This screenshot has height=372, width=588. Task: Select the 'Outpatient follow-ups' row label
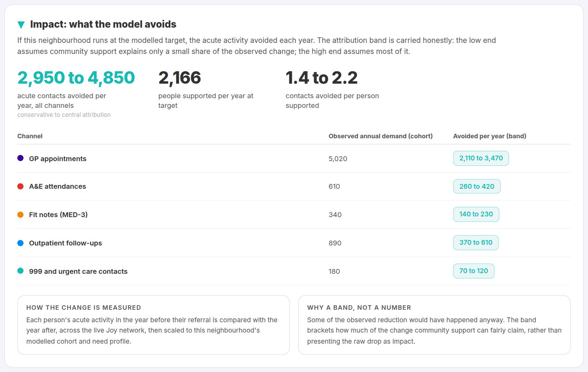[x=65, y=243]
